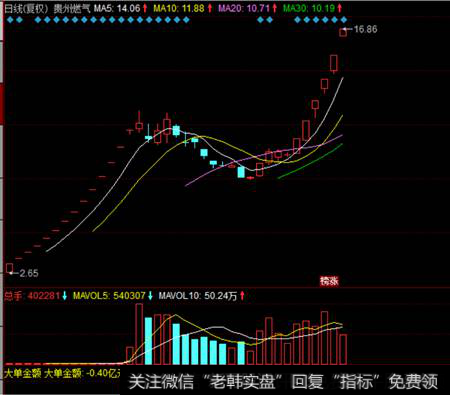Screen dimensions: 450x395
Task: Click the red arrow after MA10 value
Action: click(x=210, y=8)
